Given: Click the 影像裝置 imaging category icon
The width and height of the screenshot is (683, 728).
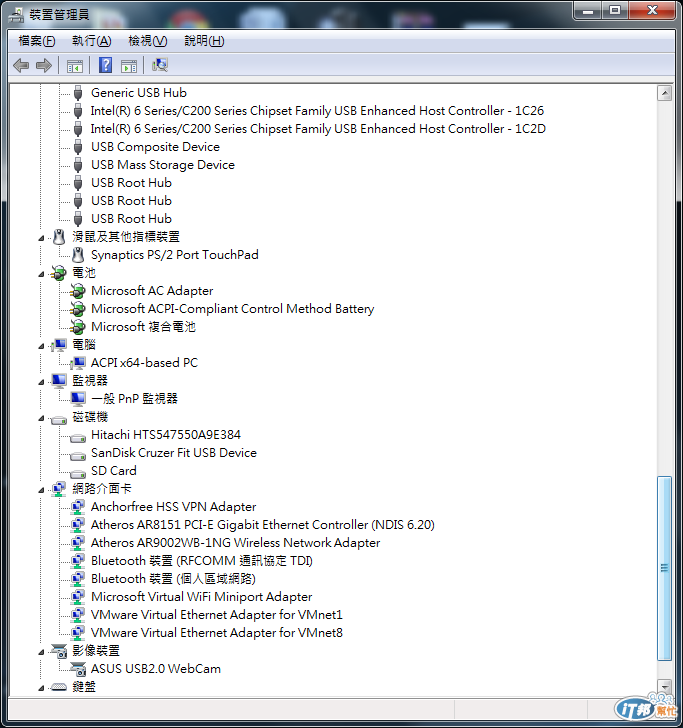Looking at the screenshot, I should click(x=59, y=651).
